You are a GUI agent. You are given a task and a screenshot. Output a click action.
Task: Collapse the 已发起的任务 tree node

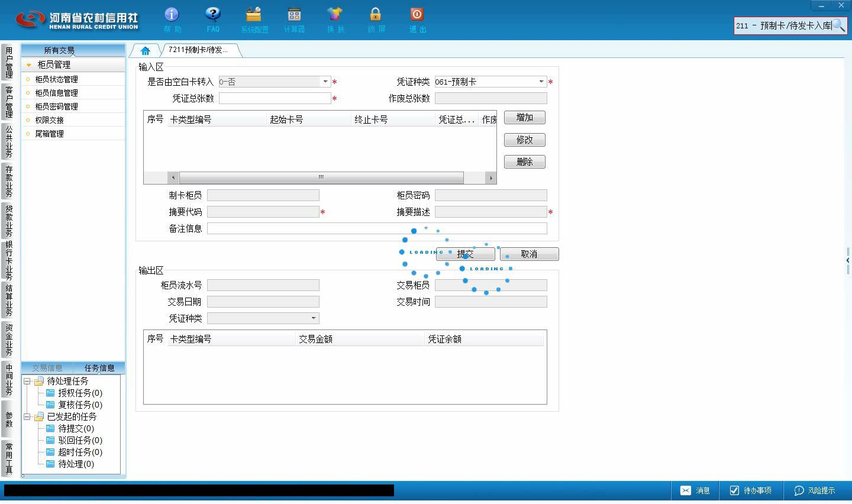click(27, 416)
